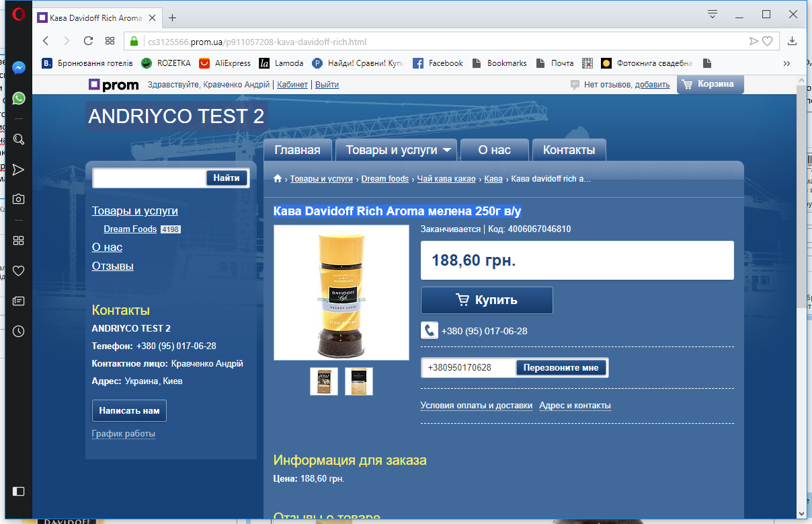The width and height of the screenshot is (812, 524).
Task: Select the first product thumbnail
Action: point(324,381)
